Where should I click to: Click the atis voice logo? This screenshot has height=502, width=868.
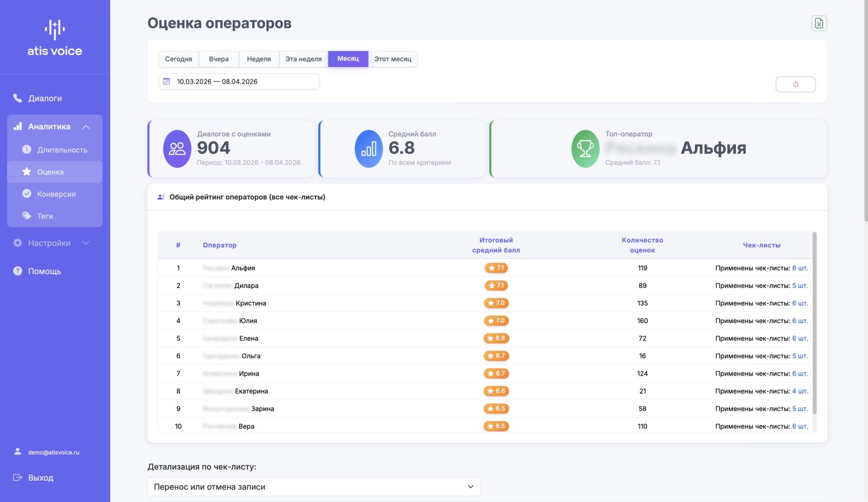pos(55,38)
